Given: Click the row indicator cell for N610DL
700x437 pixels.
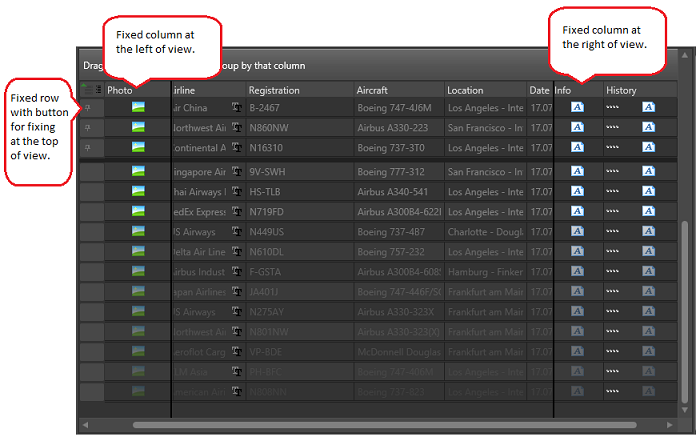Looking at the screenshot, I should [92, 252].
